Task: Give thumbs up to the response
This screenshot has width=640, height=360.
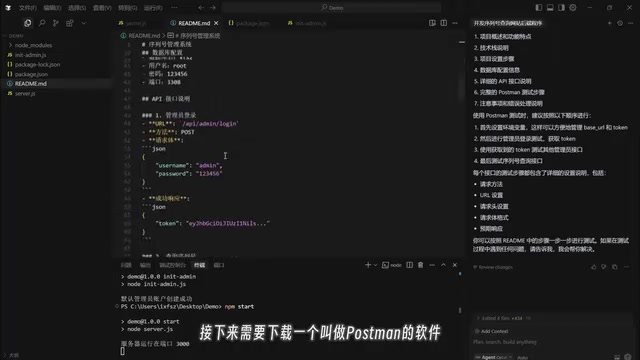Action: 593,267
